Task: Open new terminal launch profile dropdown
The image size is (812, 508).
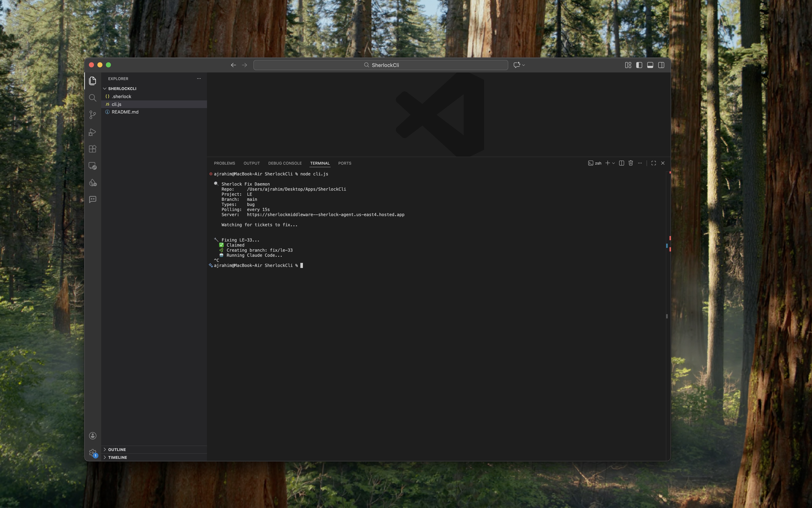Action: pos(614,163)
